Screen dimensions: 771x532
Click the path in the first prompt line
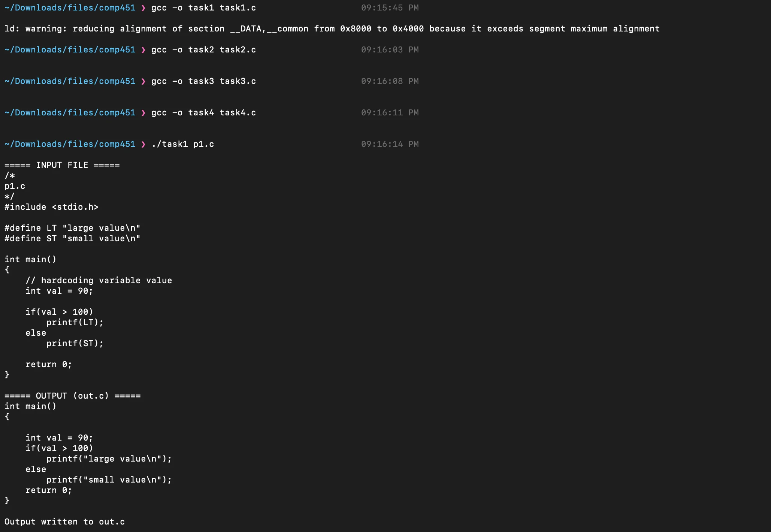pos(70,8)
